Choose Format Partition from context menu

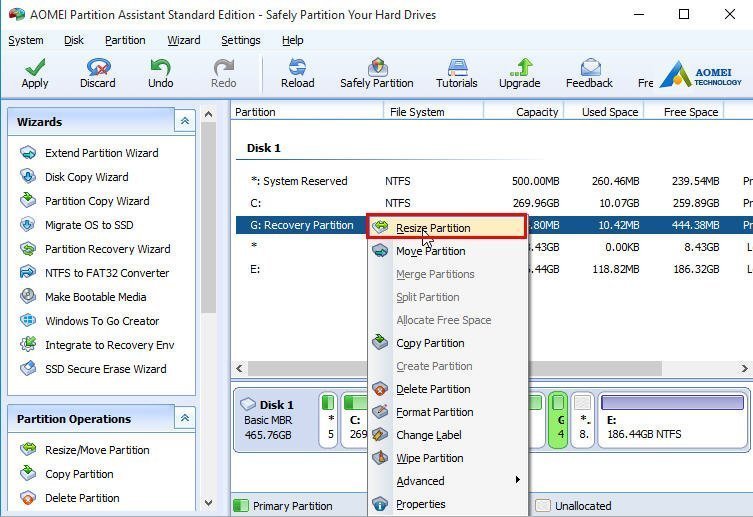point(448,412)
